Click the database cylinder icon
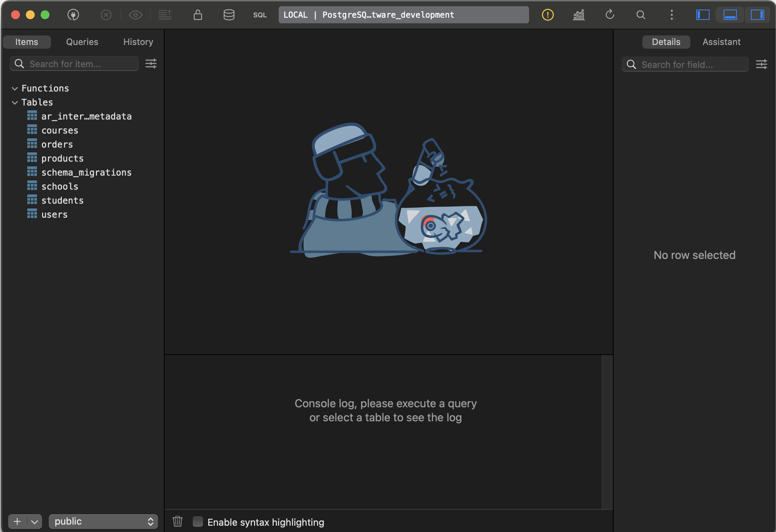Image resolution: width=776 pixels, height=532 pixels. point(229,15)
